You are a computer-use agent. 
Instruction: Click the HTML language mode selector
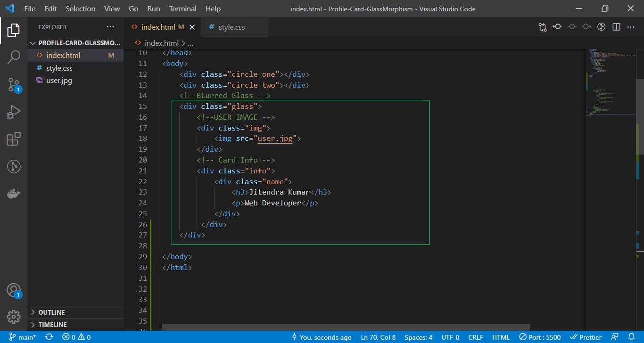[x=501, y=337]
